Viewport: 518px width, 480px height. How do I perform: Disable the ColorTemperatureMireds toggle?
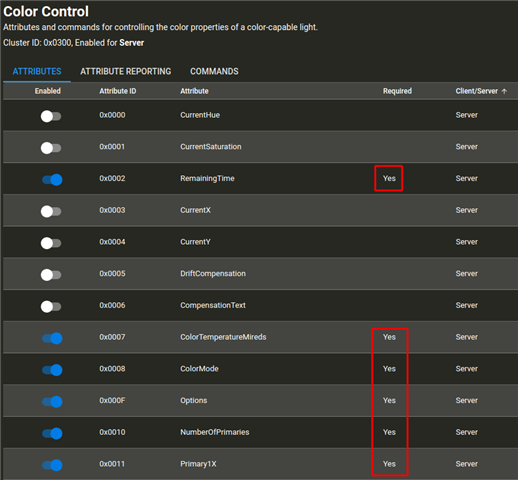pos(52,338)
